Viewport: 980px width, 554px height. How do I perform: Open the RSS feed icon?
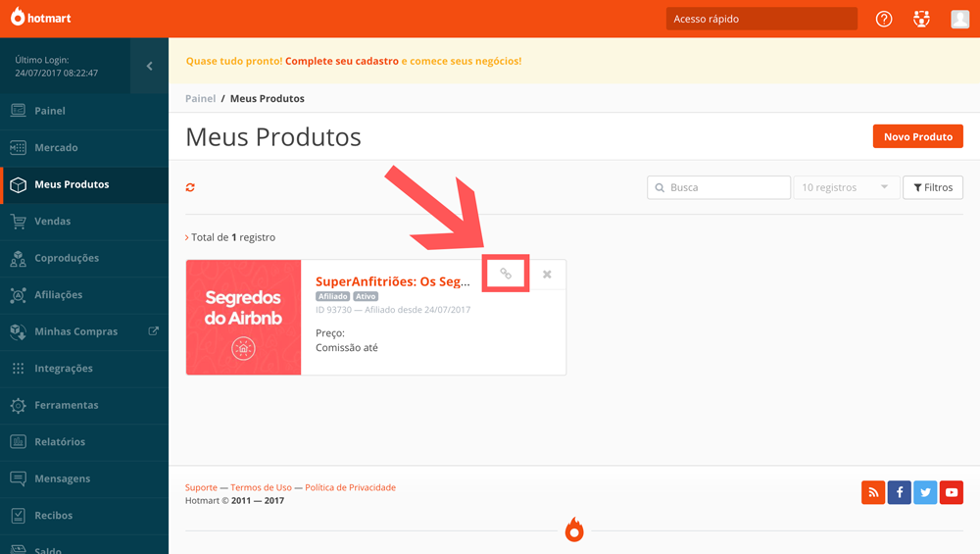(x=873, y=493)
